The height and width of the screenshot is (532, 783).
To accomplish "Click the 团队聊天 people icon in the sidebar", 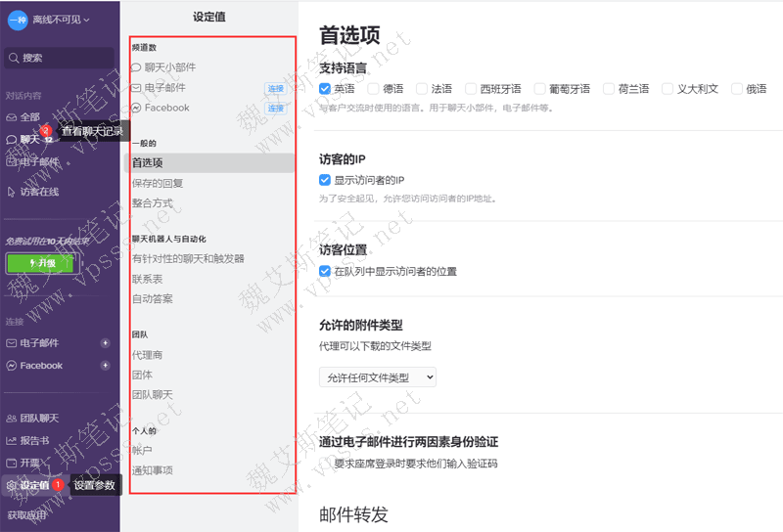I will 11,419.
